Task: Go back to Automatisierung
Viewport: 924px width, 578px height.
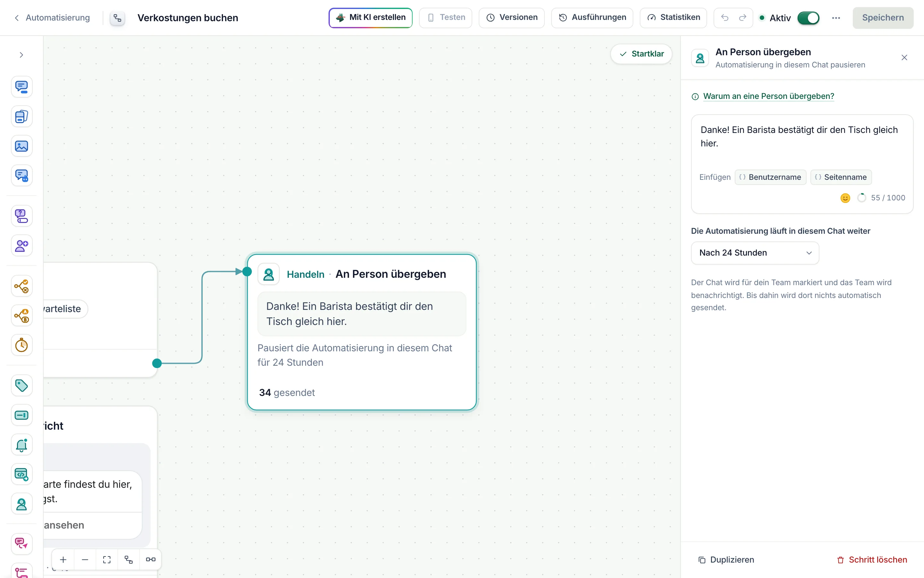Action: coord(52,18)
